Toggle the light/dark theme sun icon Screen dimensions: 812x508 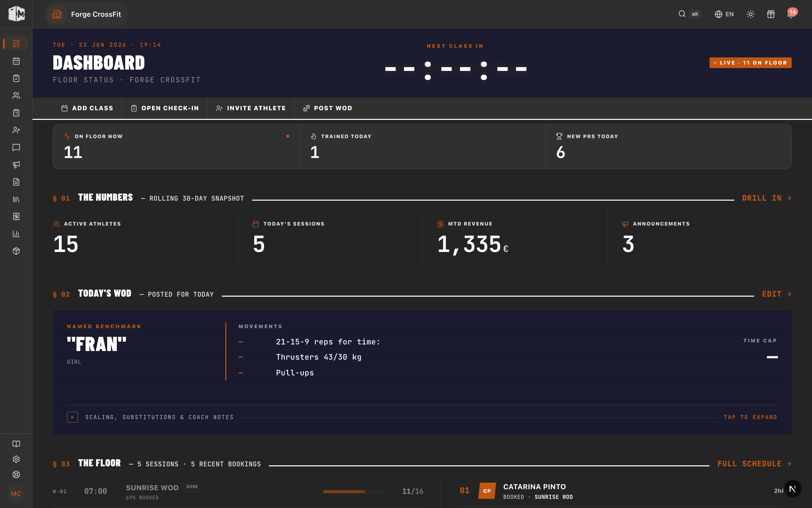(x=751, y=14)
